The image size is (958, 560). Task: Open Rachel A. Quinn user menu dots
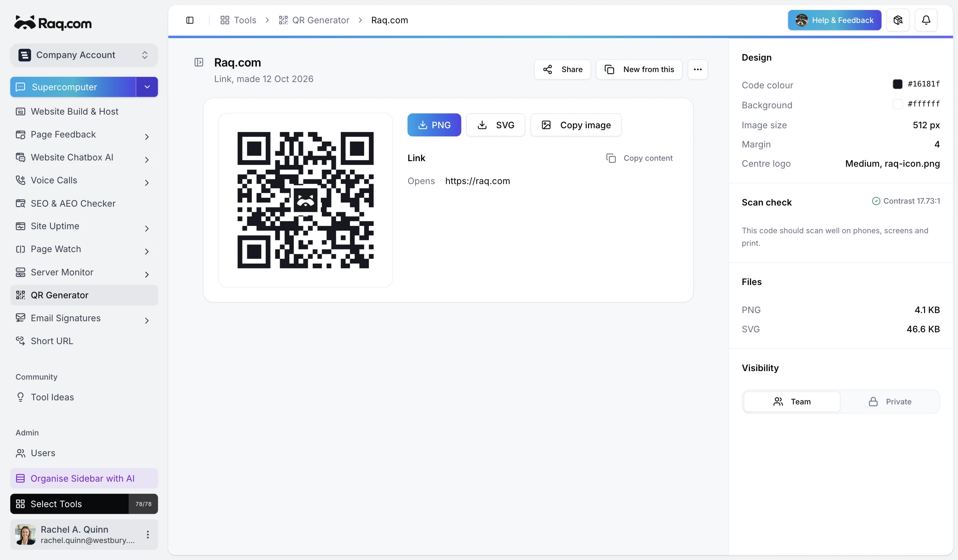click(147, 534)
